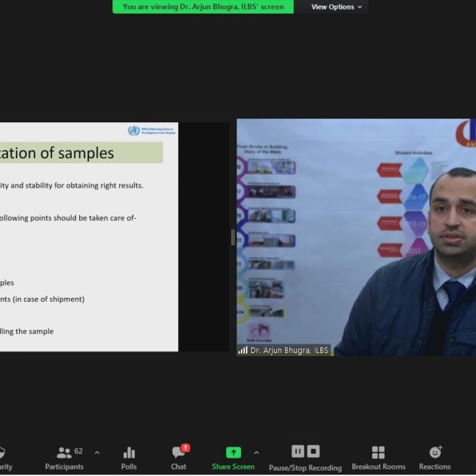Click the divider handle between slide and video
Viewport: 476px width, 476px height.
pos(233,237)
